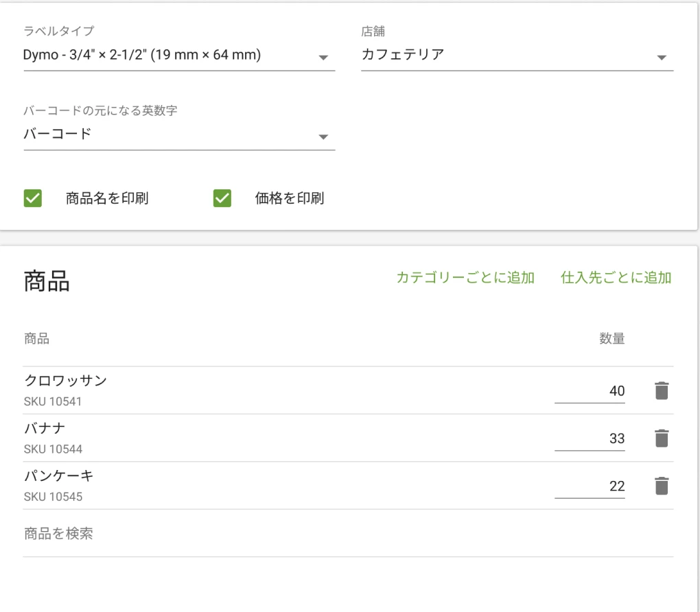Click the 仕入先ごとに追加 link
This screenshot has height=612, width=700.
(616, 278)
